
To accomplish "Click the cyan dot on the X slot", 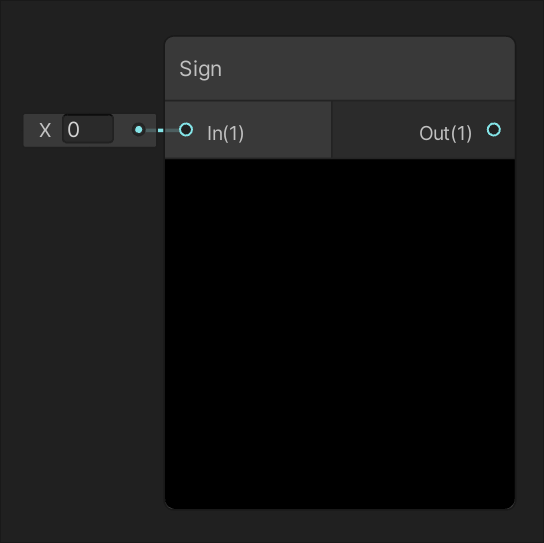I will tap(139, 130).
